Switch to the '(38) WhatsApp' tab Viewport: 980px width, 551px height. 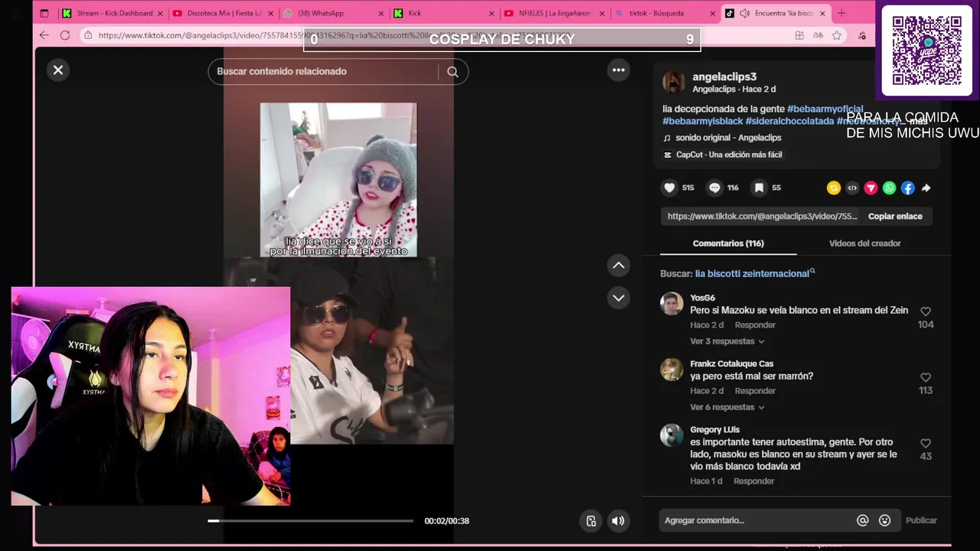point(333,13)
